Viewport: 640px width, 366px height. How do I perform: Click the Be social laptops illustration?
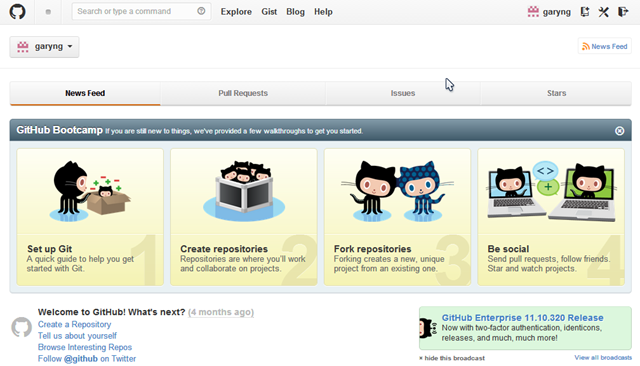551,192
